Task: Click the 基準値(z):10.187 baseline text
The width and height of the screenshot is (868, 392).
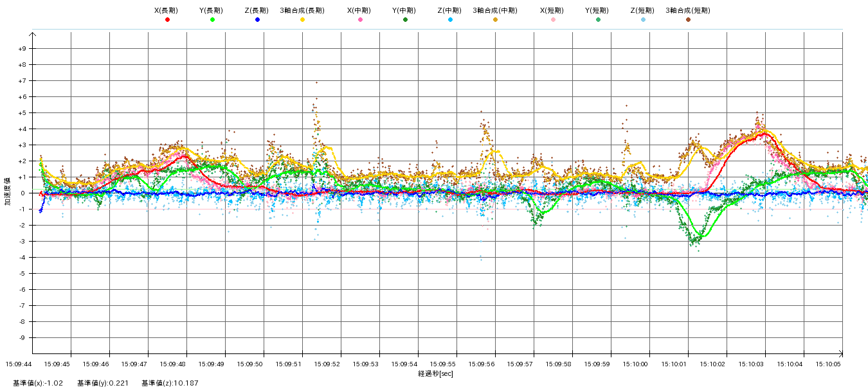Action: point(168,384)
